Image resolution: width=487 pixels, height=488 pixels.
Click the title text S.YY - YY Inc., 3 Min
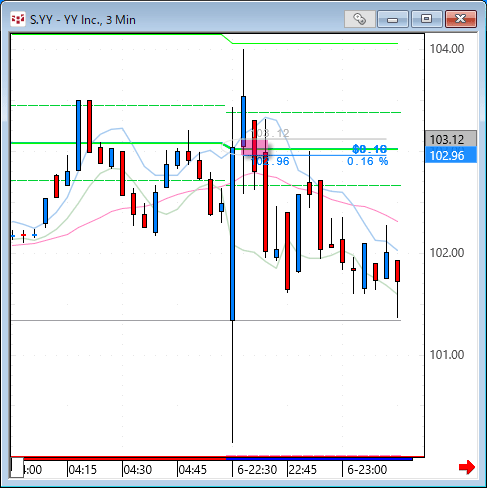tap(83, 20)
